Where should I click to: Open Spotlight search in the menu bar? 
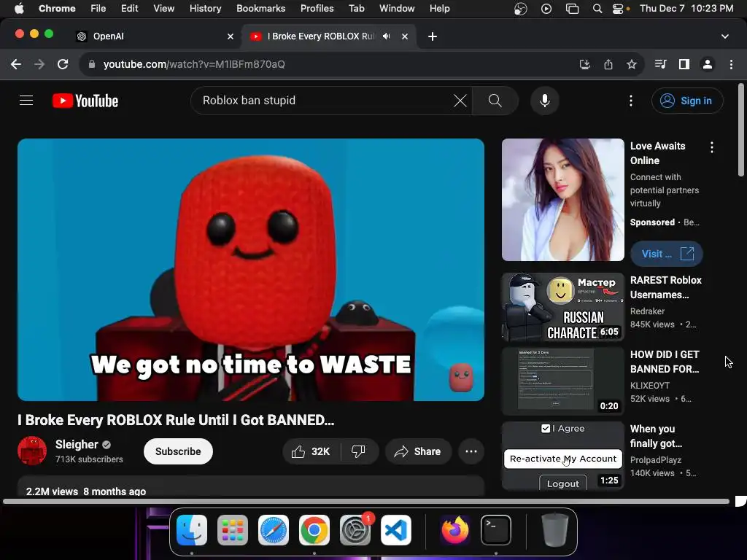[597, 9]
